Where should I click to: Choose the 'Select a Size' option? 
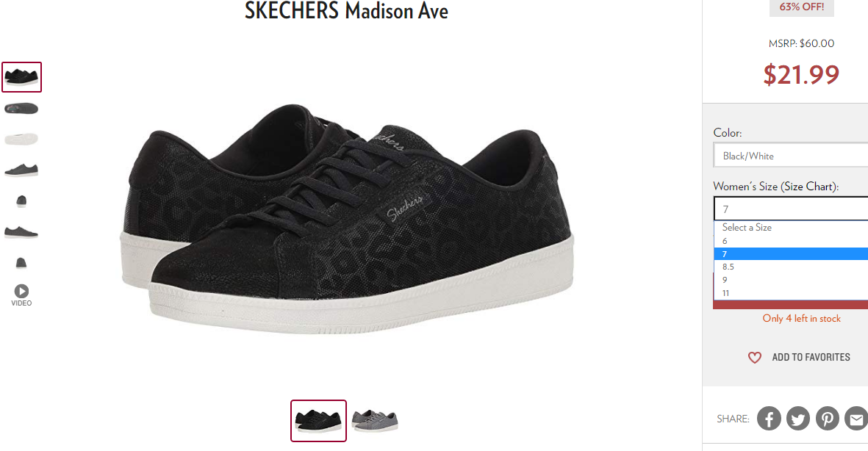tap(791, 228)
